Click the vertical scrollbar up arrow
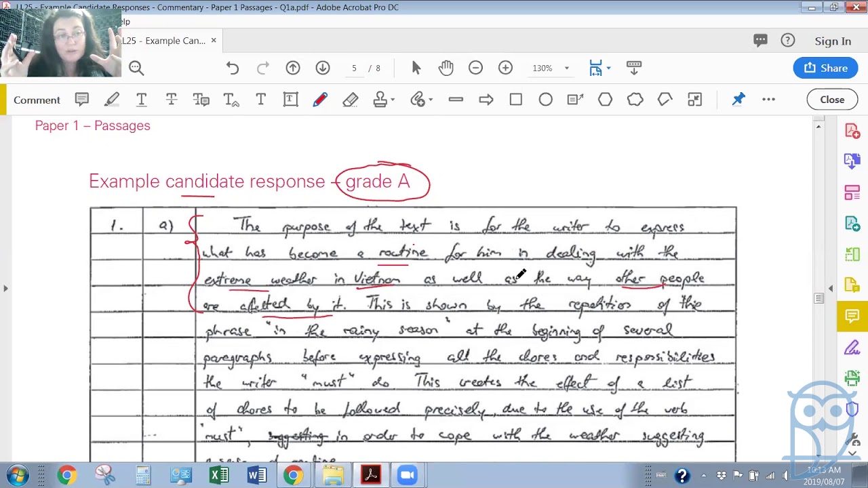Screen dimensions: 868x488 [818, 127]
